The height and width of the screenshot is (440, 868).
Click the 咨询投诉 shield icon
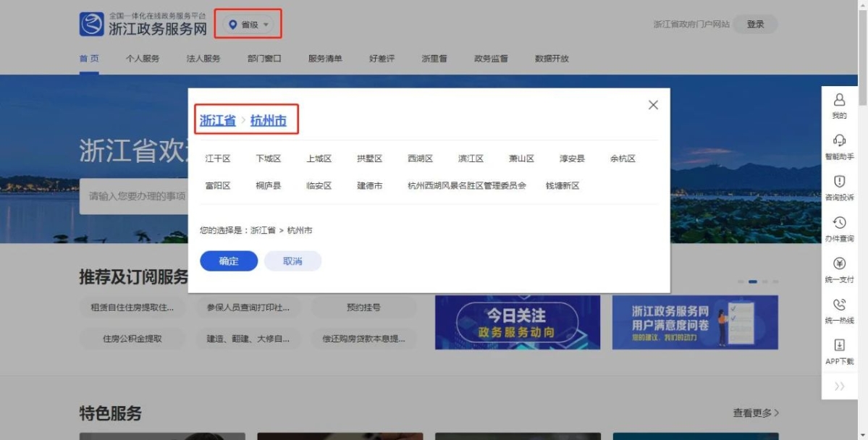(840, 182)
